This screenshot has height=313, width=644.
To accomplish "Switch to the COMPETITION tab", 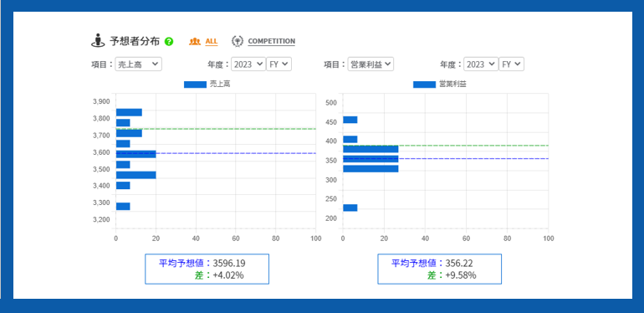I will pyautogui.click(x=272, y=42).
